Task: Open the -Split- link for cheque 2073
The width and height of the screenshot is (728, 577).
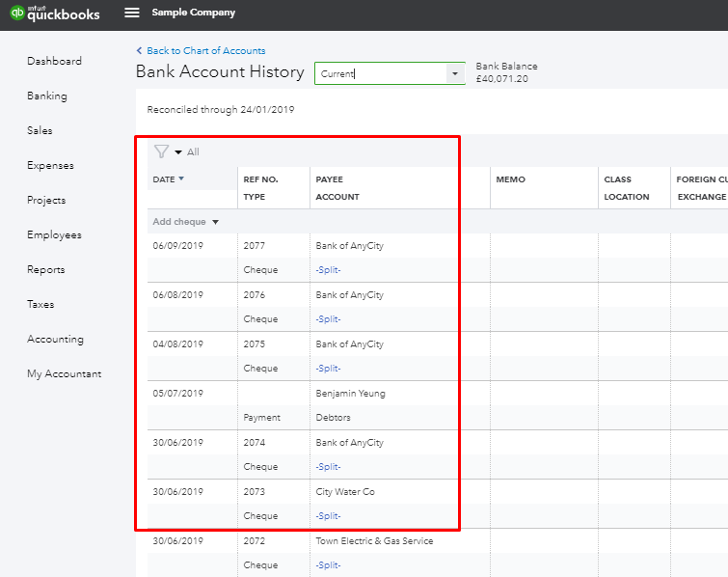Action: [328, 516]
